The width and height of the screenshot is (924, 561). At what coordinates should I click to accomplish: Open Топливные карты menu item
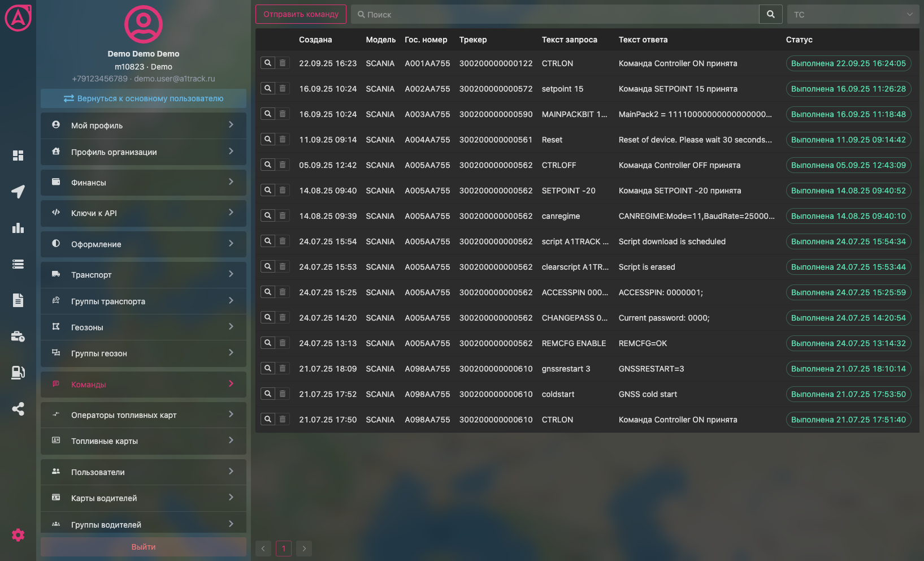coord(144,441)
